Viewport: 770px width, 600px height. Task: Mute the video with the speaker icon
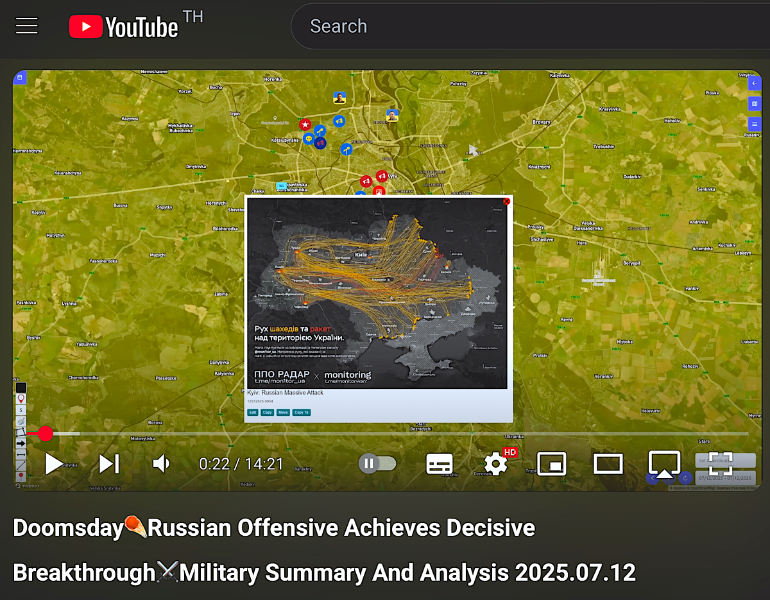tap(161, 464)
